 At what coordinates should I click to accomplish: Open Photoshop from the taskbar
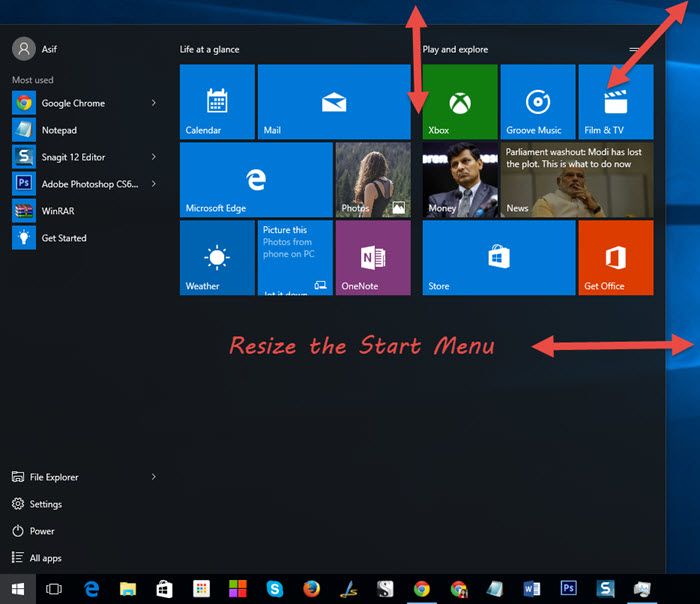(569, 589)
